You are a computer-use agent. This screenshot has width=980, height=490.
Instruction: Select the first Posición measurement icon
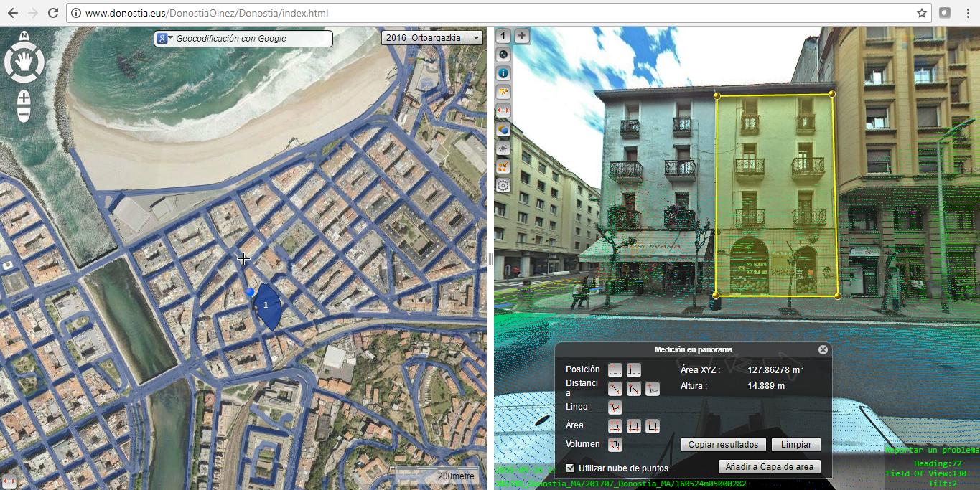point(615,370)
